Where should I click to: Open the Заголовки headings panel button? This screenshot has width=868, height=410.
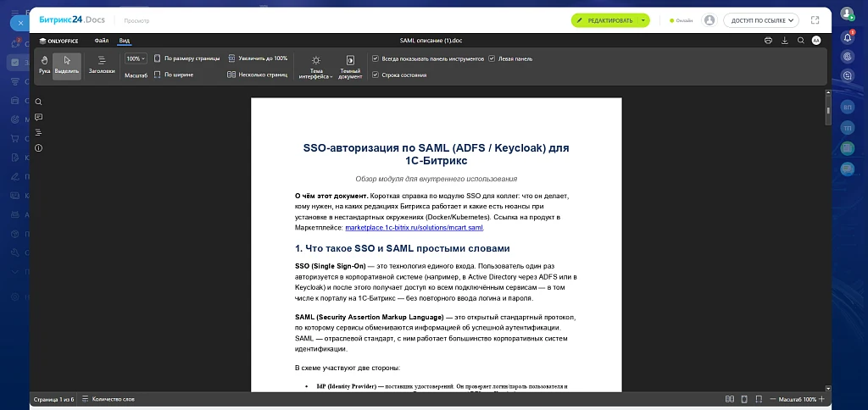tap(102, 65)
